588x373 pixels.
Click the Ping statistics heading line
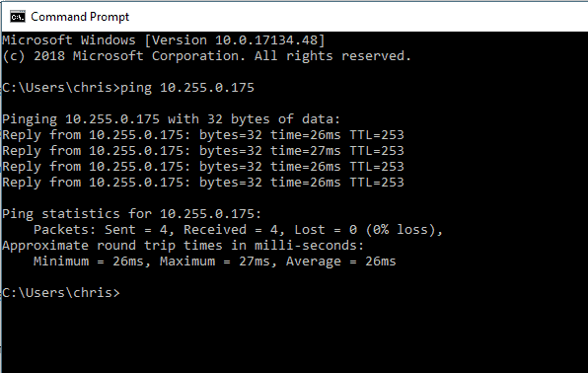[131, 214]
